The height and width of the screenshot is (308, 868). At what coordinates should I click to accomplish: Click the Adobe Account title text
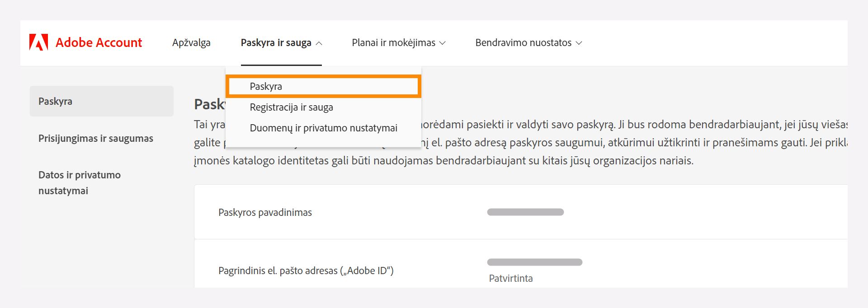98,42
